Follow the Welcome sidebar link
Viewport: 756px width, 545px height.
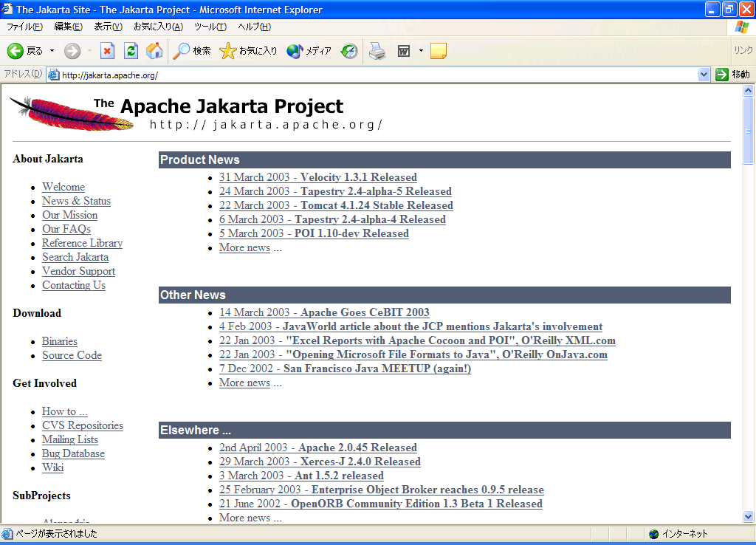pyautogui.click(x=63, y=187)
